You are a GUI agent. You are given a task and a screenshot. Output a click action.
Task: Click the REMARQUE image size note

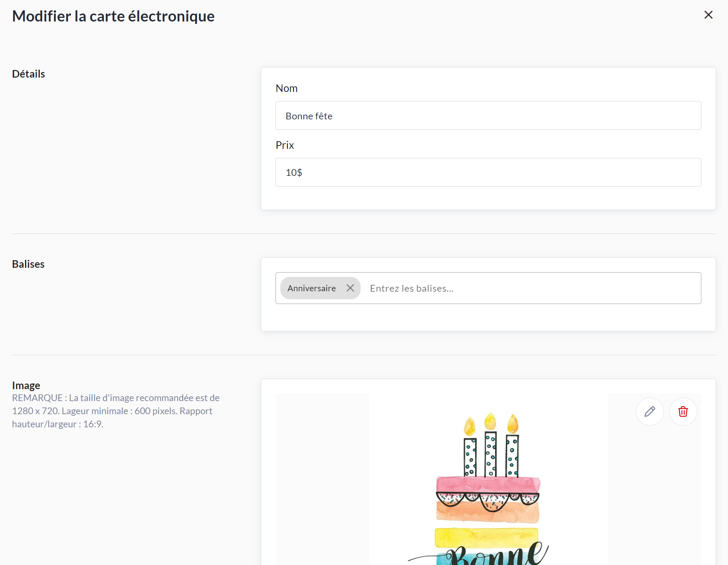click(x=116, y=411)
